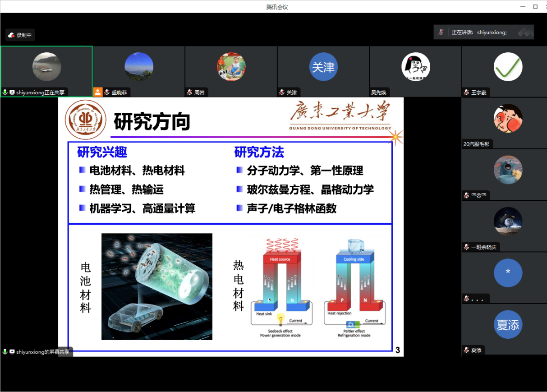
Task: Click the 夏添 blue circle avatar
Action: tap(508, 324)
